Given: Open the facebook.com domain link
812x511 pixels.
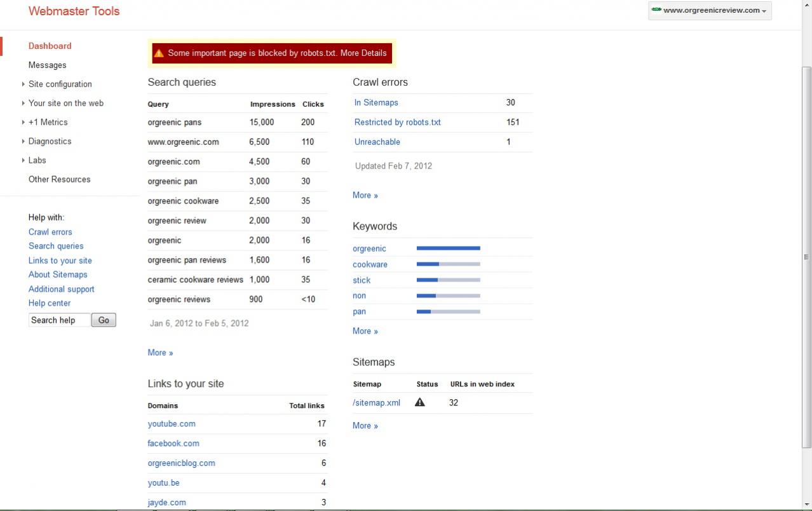Looking at the screenshot, I should 173,444.
